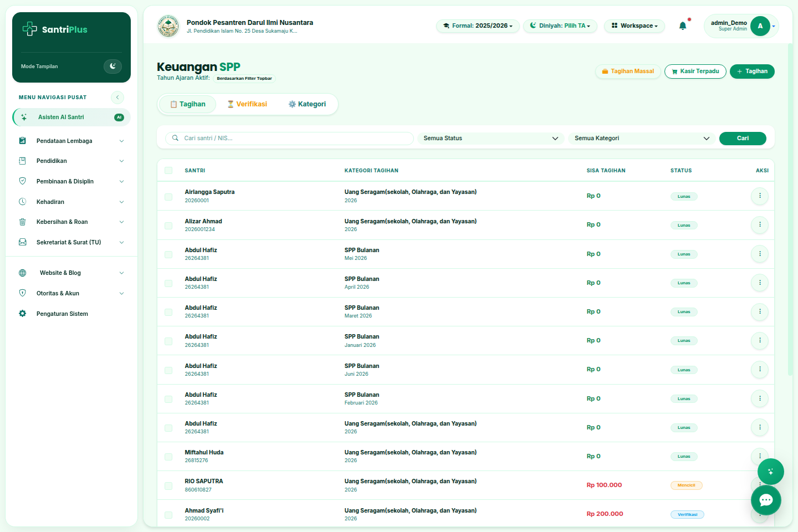This screenshot has height=532, width=798.
Task: Open Asisten AI Santri menu item
Action: [x=71, y=117]
